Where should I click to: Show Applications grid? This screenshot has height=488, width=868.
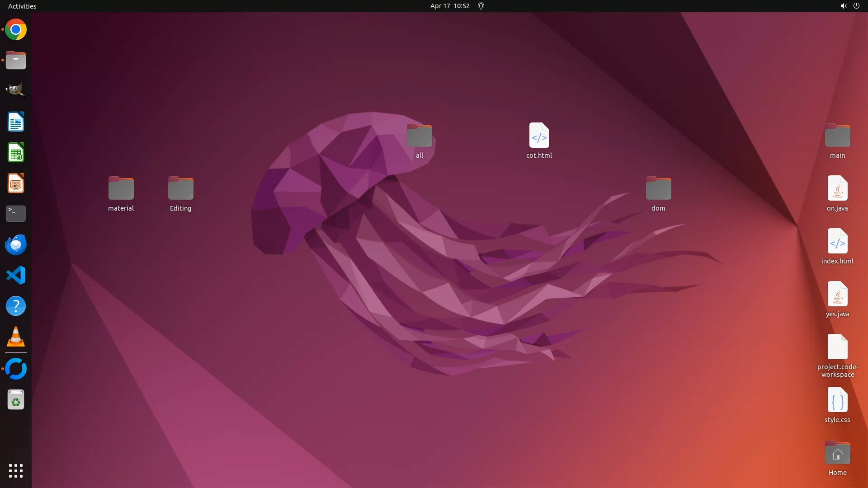[x=16, y=470]
